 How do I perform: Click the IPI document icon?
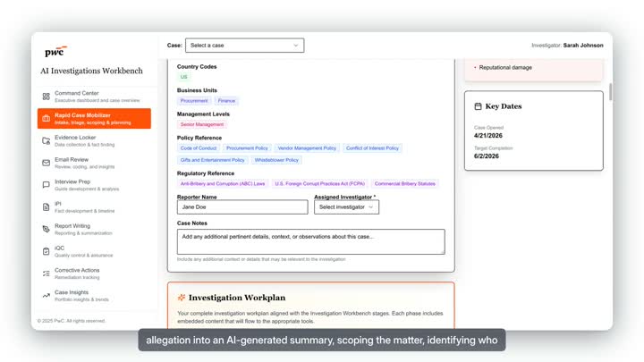click(x=46, y=207)
